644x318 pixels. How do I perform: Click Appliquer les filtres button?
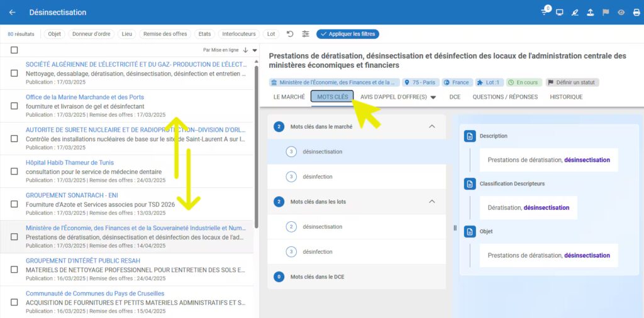[348, 34]
